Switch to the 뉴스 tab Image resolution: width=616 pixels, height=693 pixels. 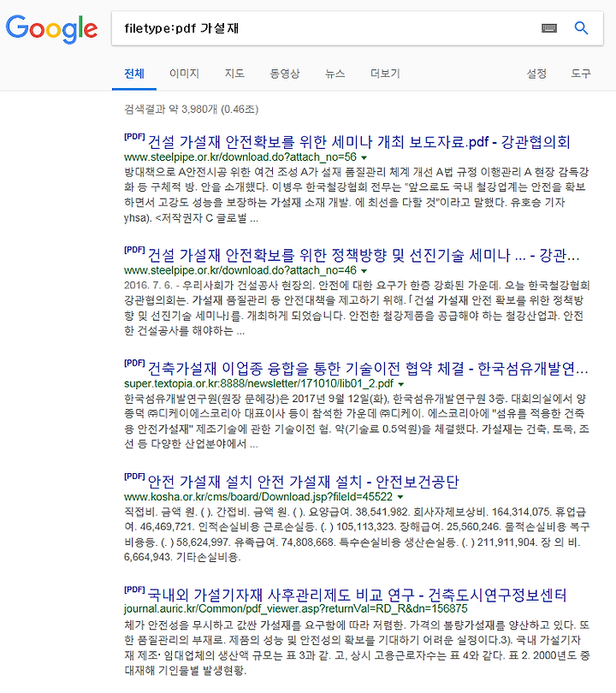click(335, 74)
